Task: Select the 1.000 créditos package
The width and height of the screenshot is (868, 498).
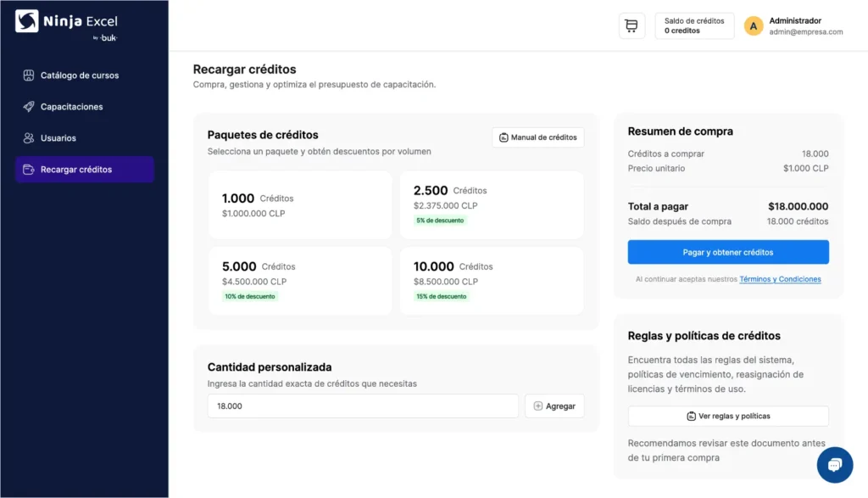Action: click(299, 204)
